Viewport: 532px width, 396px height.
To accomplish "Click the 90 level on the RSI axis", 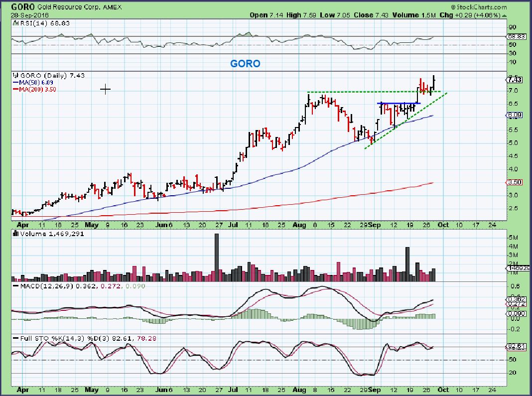I will [x=512, y=27].
